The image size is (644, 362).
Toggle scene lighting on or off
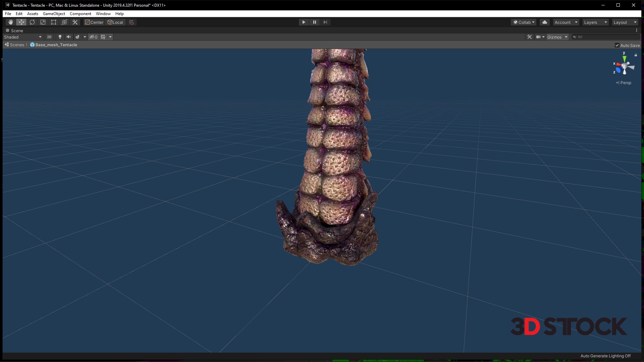coord(60,37)
